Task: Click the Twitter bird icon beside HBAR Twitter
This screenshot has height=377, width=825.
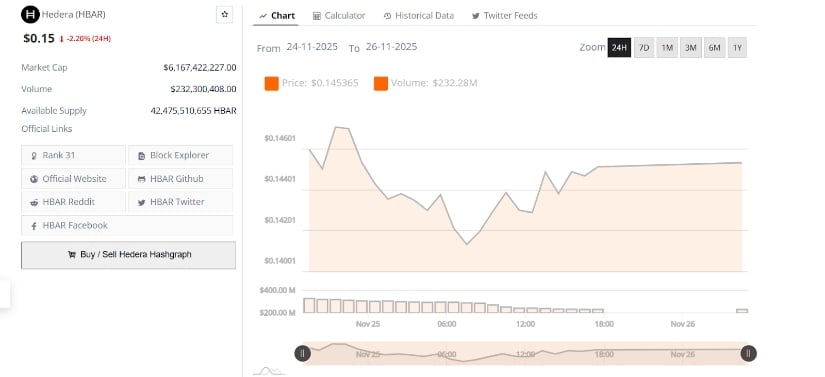Action: [x=141, y=202]
